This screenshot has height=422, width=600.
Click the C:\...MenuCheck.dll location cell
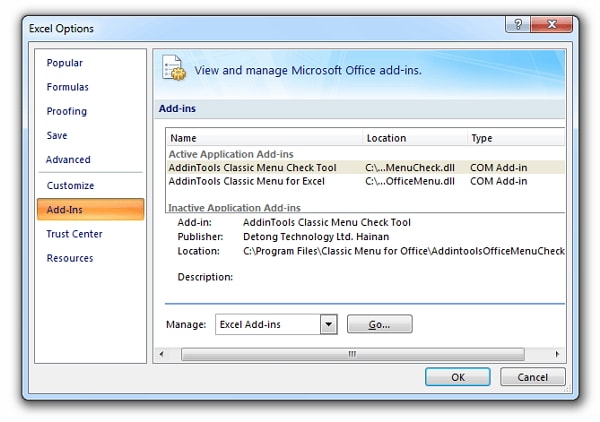point(410,168)
